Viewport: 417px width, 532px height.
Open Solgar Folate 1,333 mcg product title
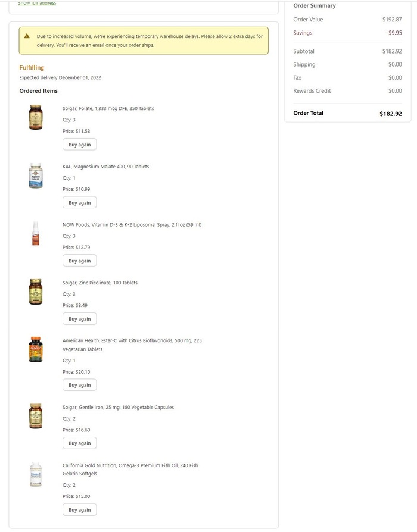point(108,108)
